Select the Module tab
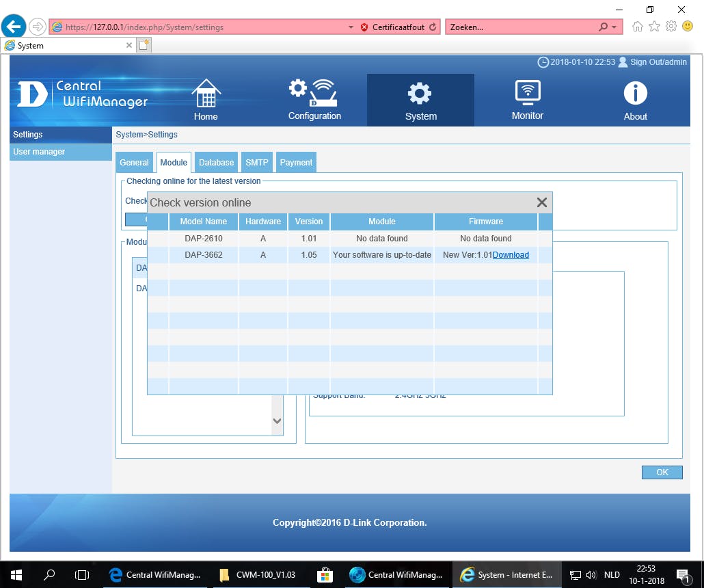This screenshot has width=704, height=588. (x=174, y=163)
